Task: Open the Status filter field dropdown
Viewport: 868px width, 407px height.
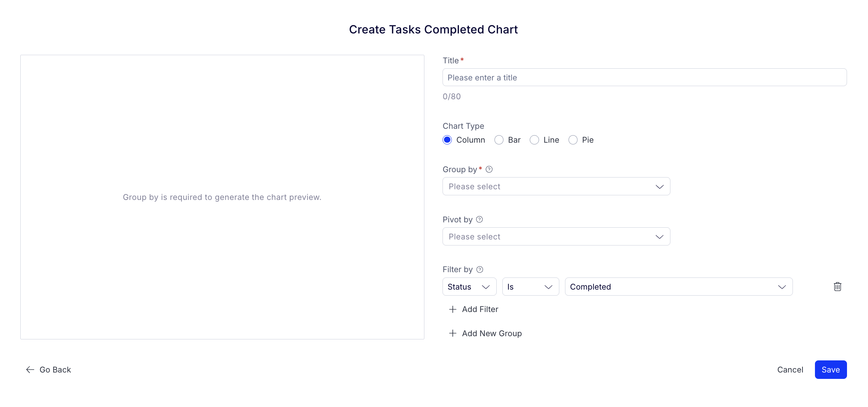Action: coord(469,287)
